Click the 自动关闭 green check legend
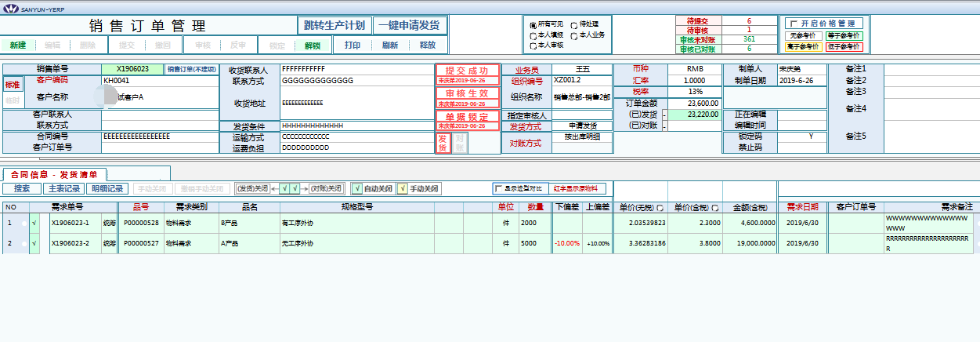The height and width of the screenshot is (342, 980). (x=356, y=189)
